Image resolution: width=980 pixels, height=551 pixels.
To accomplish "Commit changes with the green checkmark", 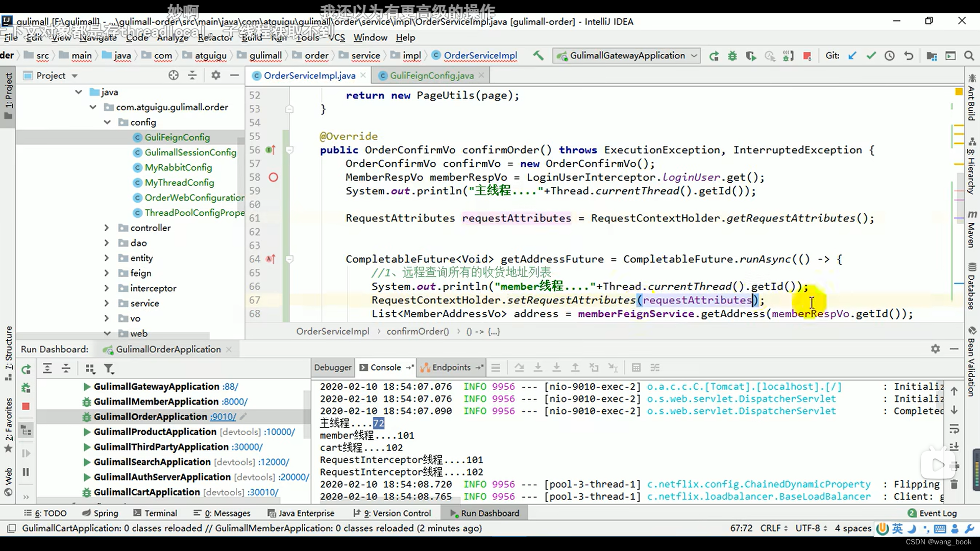I will pos(871,56).
